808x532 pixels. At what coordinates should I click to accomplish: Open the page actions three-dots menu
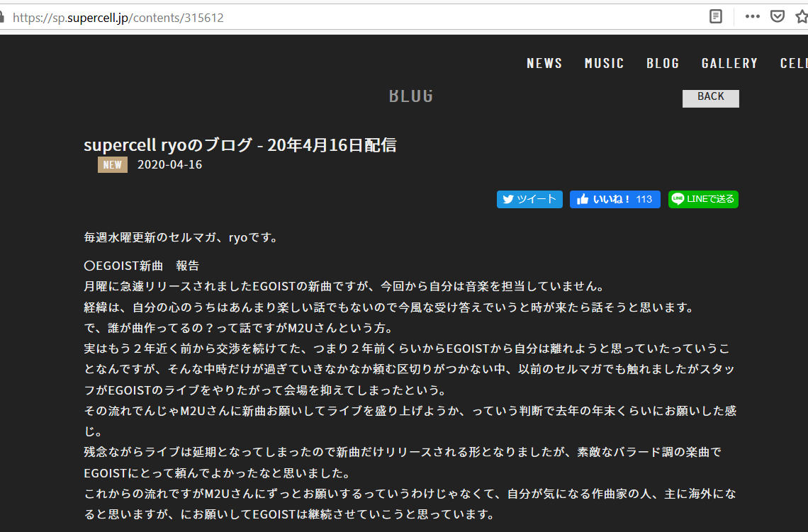(x=752, y=16)
